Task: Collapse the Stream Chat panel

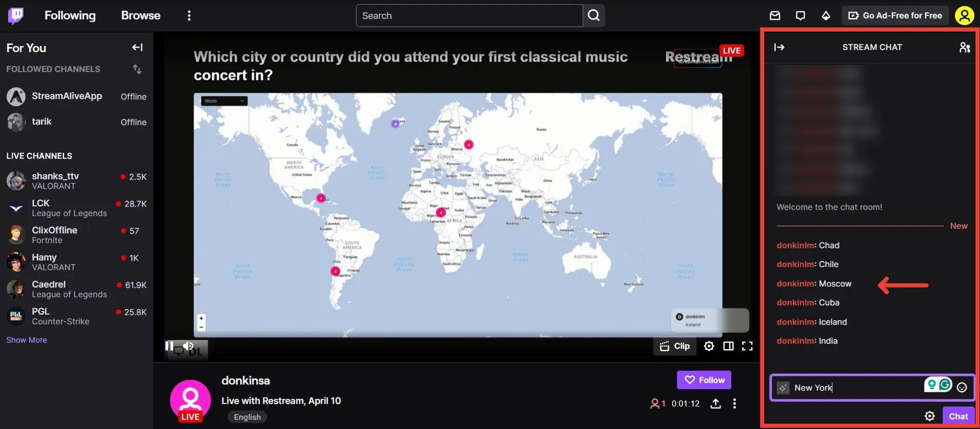Action: (x=779, y=47)
